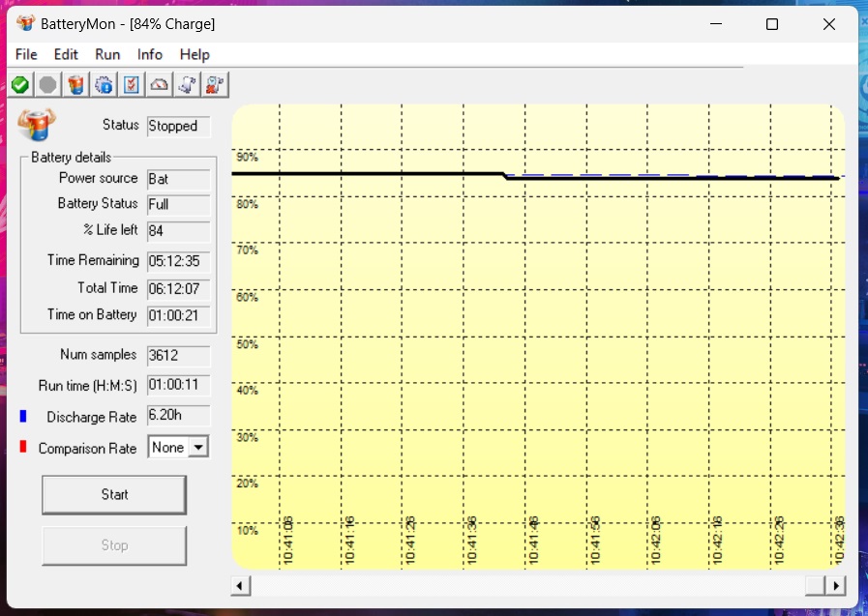The width and height of the screenshot is (868, 616).
Task: Click the BatteryMon muscular battery logo
Action: 37,125
